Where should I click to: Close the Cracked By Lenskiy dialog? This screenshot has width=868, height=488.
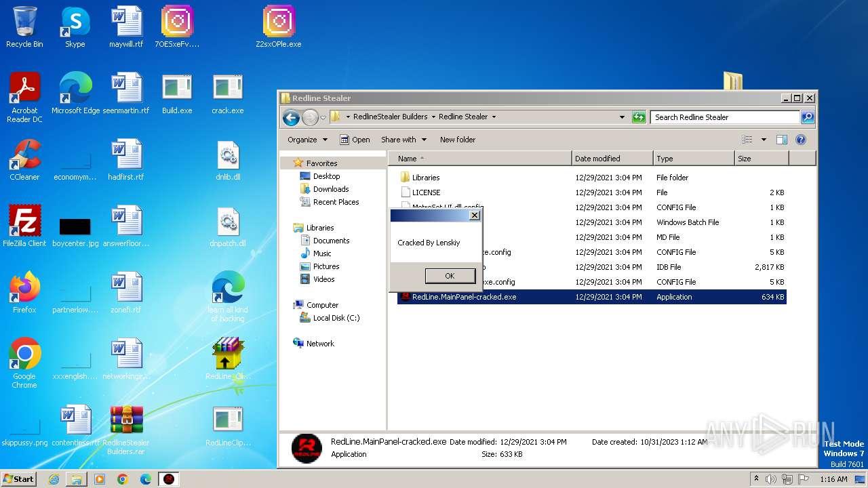coord(475,216)
